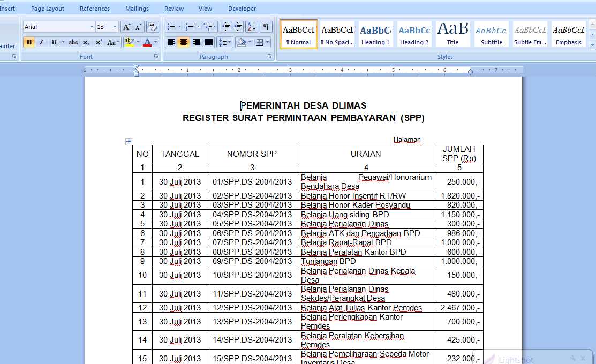The height and width of the screenshot is (364, 596).
Task: Click the Shrink Font icon
Action: coord(139,27)
